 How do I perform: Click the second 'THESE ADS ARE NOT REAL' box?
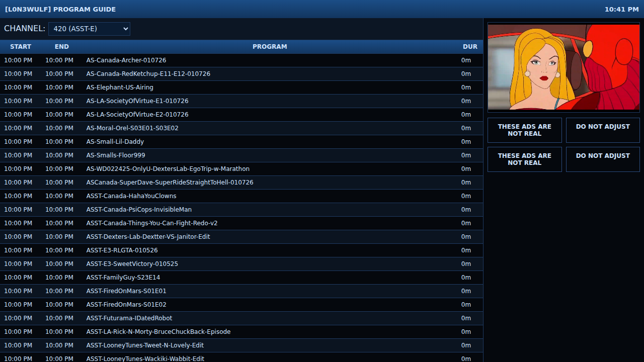click(x=524, y=159)
